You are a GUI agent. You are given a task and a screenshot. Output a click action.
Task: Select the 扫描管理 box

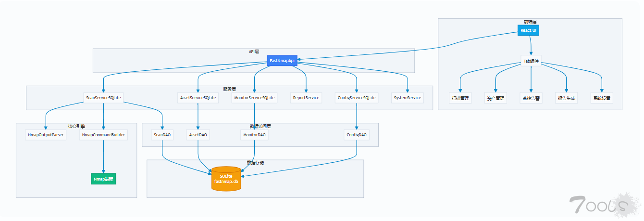click(x=460, y=98)
